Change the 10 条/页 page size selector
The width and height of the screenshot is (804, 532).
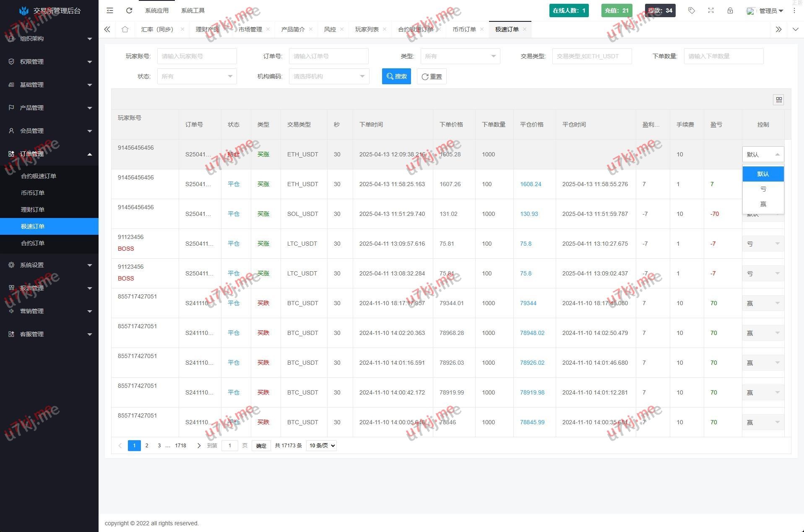tap(321, 446)
